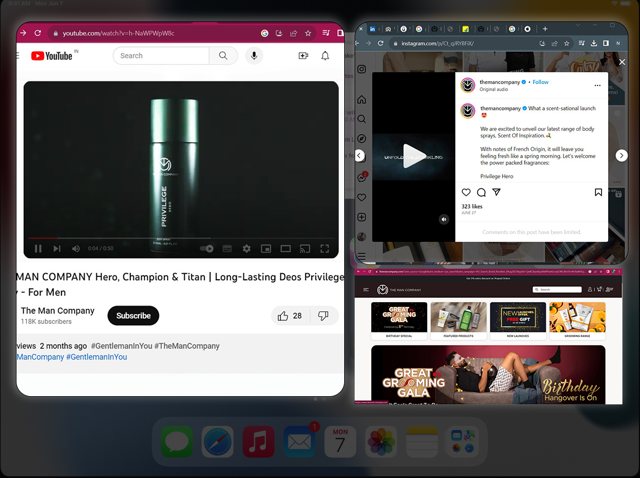
Task: Open Instagram Search in sidebar
Action: point(362,119)
